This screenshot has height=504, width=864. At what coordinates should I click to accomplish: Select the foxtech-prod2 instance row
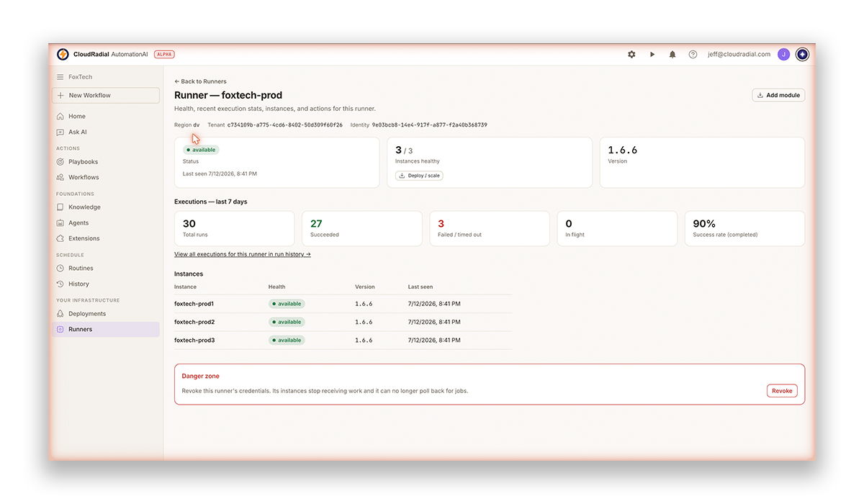point(343,322)
